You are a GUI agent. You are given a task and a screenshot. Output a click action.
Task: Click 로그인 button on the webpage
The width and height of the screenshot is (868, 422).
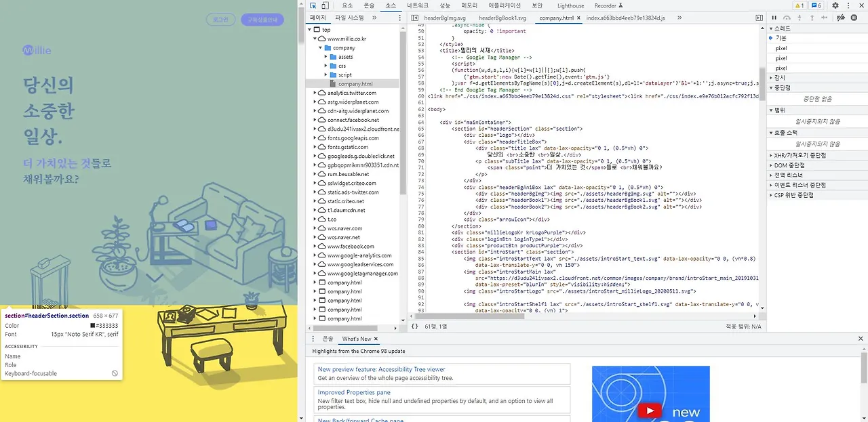pyautogui.click(x=220, y=20)
